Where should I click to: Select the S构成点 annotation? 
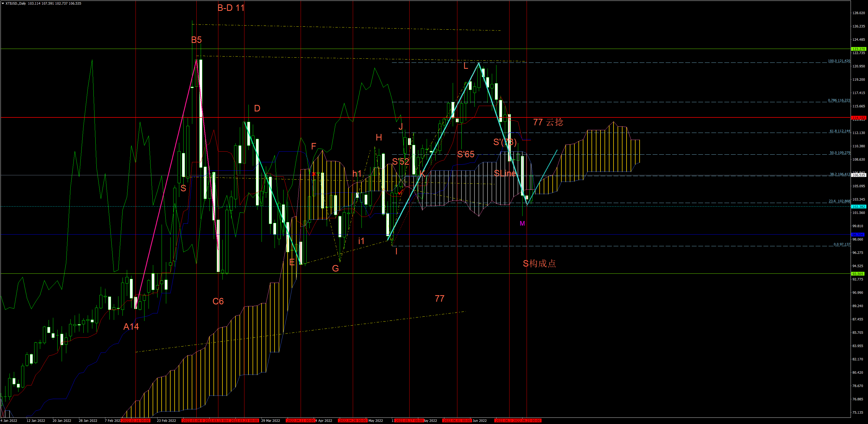click(539, 263)
